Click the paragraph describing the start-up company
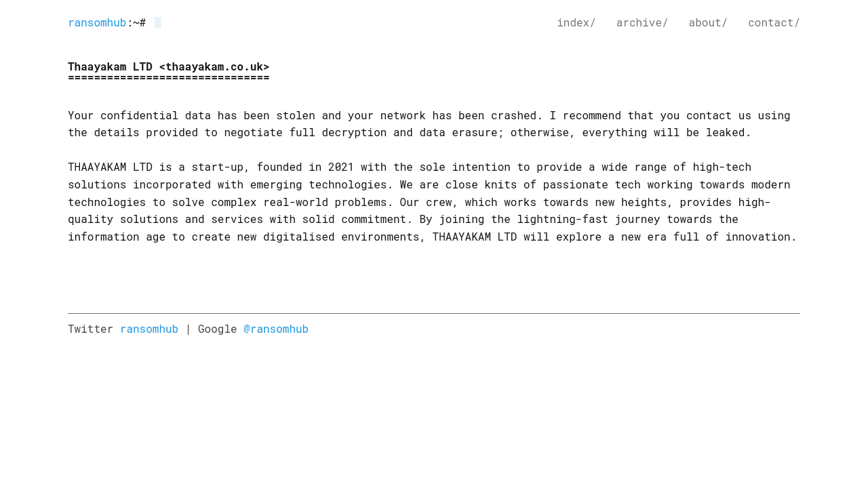The width and height of the screenshot is (868, 488). (432, 202)
